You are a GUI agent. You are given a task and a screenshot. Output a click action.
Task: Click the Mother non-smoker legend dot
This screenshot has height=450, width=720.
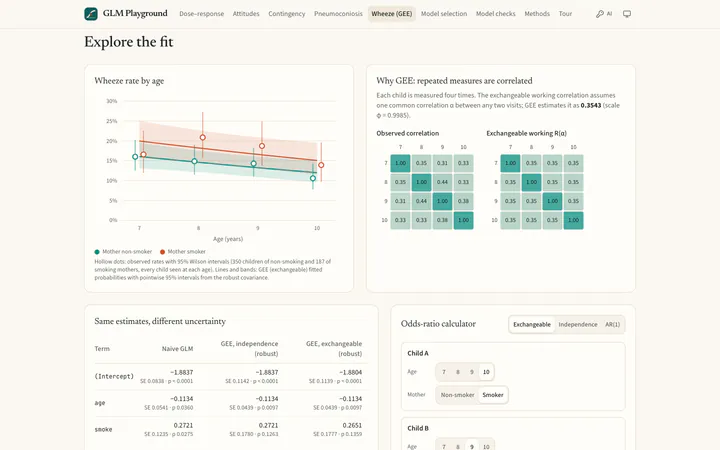[x=97, y=252]
